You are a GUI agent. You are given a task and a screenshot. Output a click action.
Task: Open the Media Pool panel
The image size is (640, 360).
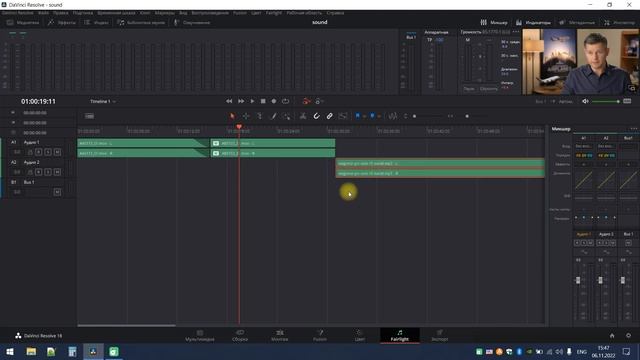coord(23,22)
